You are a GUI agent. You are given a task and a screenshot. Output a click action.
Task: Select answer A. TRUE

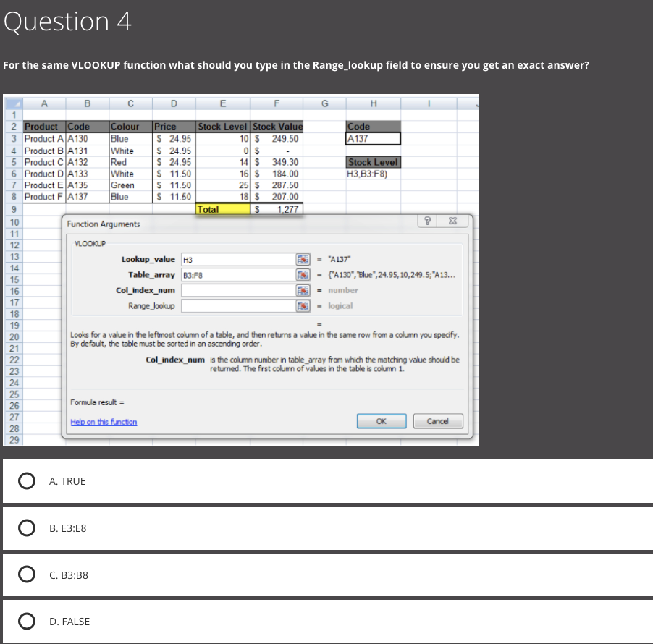click(x=26, y=480)
